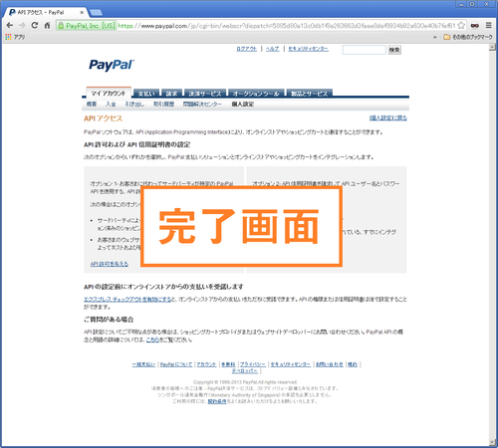Go to the browser home page
This screenshot has height=448, width=498.
click(47, 25)
